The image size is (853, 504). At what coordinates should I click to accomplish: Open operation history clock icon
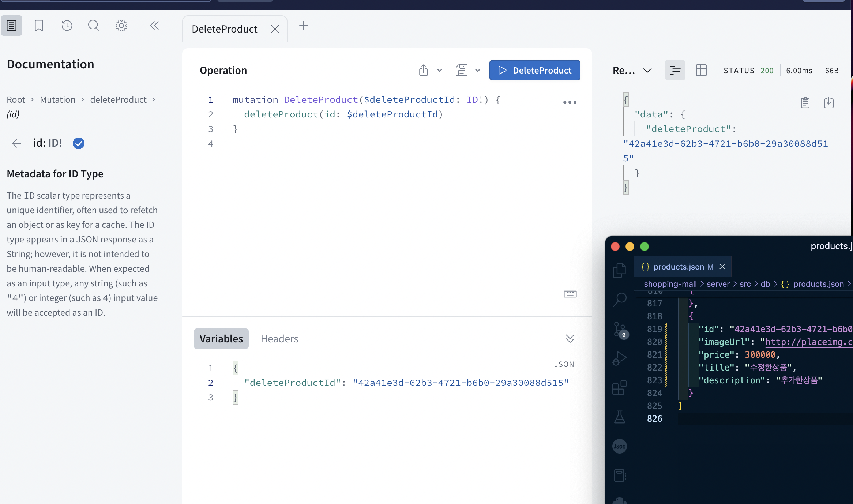[x=67, y=26]
